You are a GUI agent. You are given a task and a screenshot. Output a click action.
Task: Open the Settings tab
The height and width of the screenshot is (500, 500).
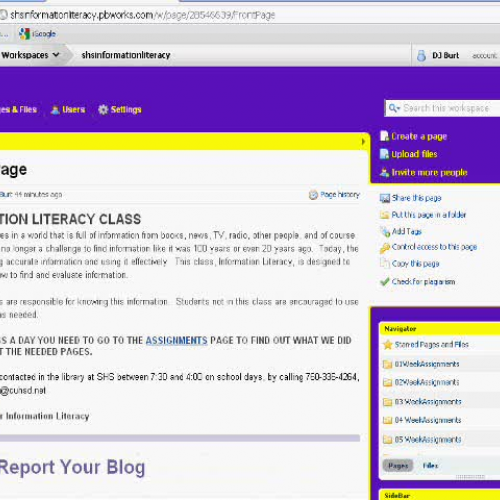pos(126,109)
